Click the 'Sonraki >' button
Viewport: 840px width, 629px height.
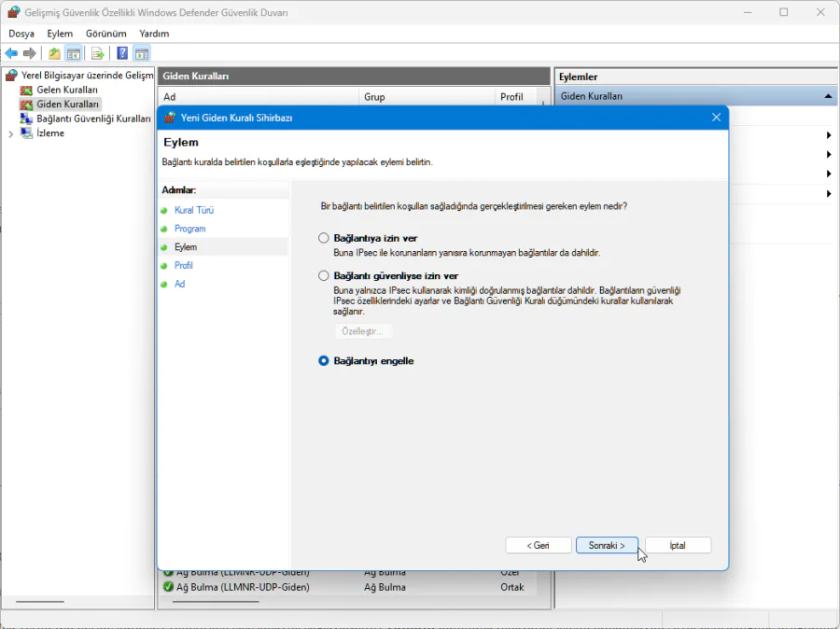tap(607, 545)
